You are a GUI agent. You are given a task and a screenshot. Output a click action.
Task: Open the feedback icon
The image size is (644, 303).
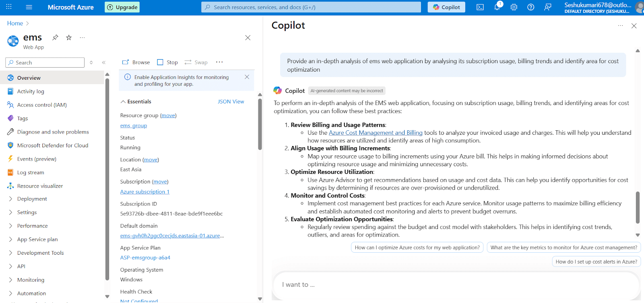click(548, 7)
